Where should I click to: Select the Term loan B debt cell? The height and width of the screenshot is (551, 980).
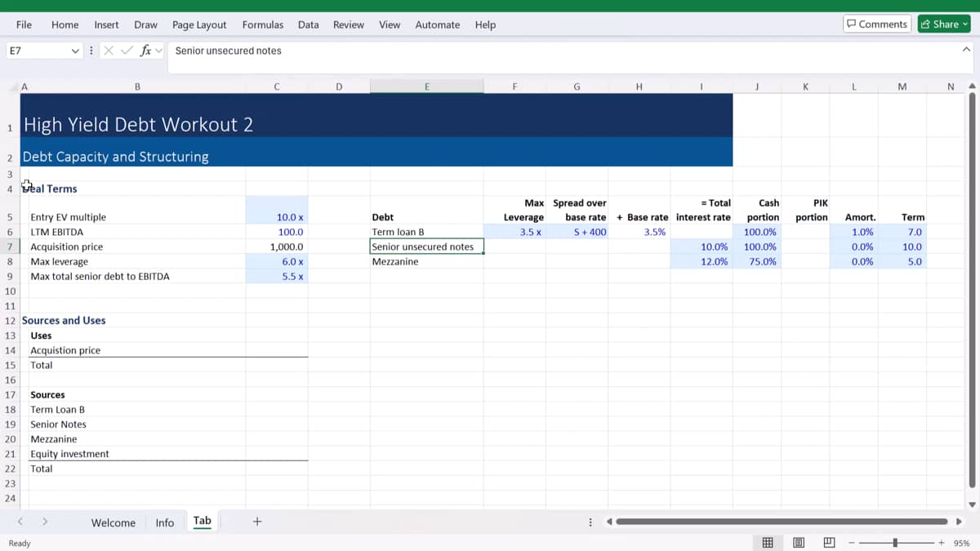[x=426, y=232]
